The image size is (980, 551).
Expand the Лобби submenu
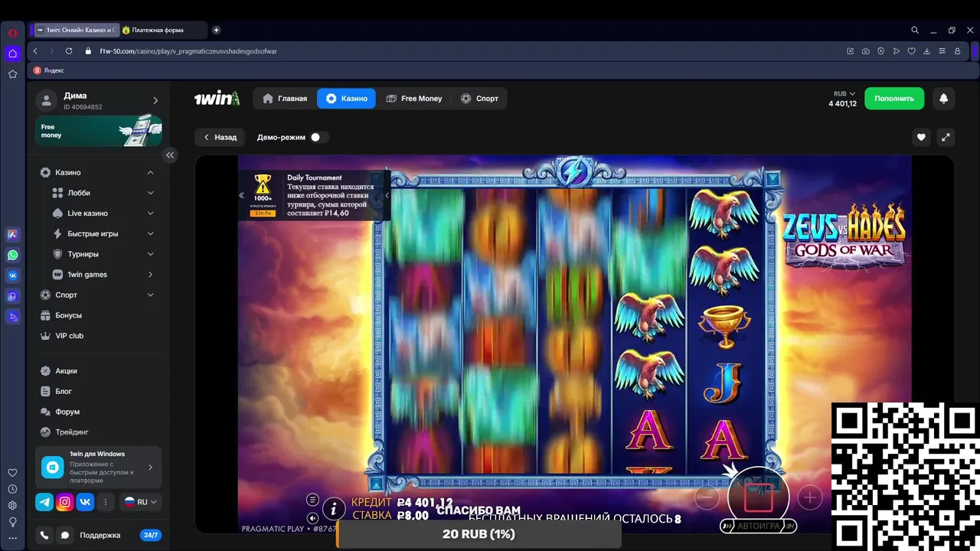click(150, 193)
